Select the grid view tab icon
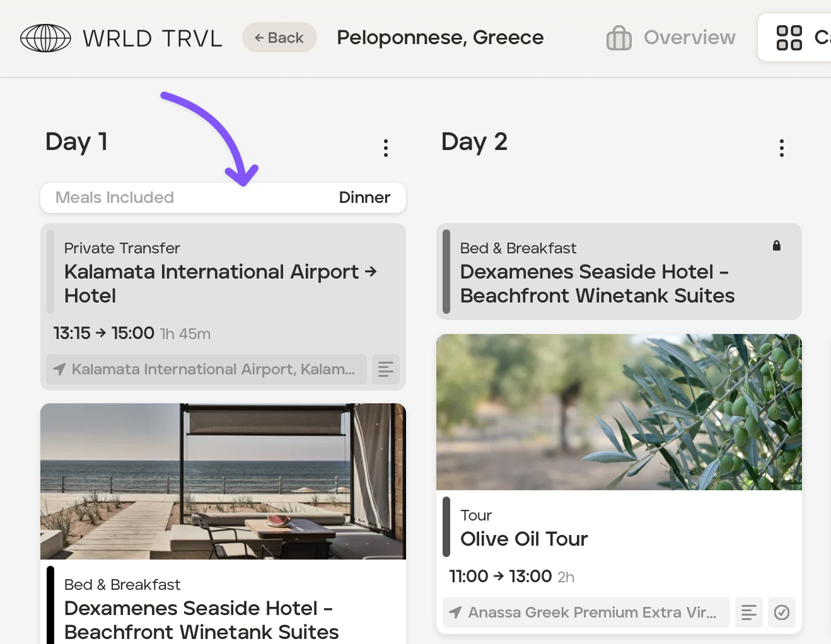Viewport: 831px width, 644px height. tap(789, 38)
